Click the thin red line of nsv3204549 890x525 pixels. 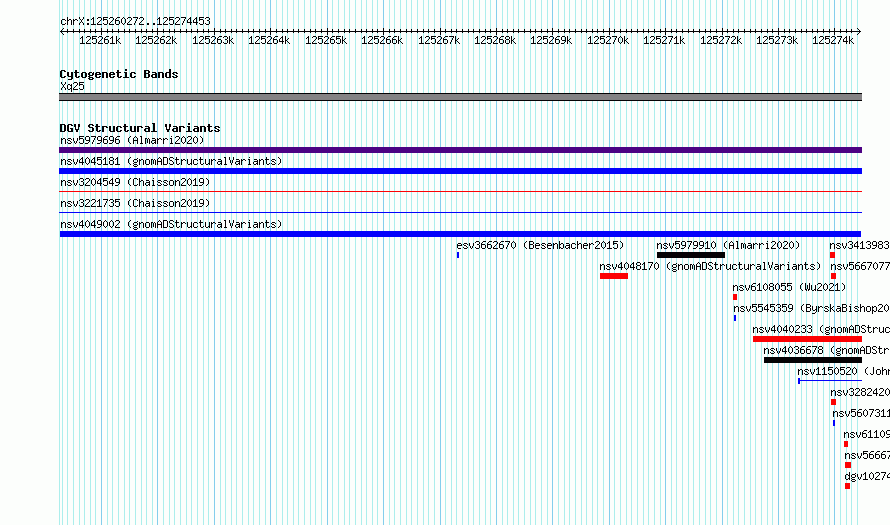460,192
